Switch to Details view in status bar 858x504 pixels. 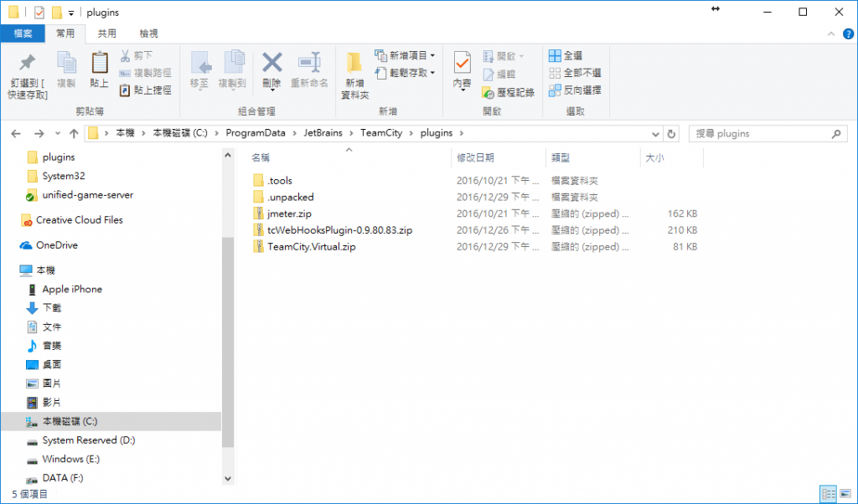click(x=829, y=494)
